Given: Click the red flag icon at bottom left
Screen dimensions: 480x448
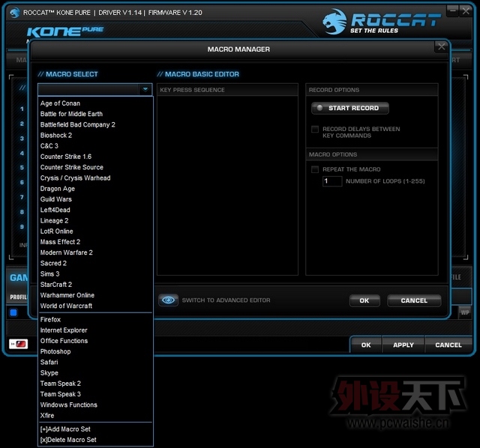Looking at the screenshot, I should pyautogui.click(x=18, y=344).
